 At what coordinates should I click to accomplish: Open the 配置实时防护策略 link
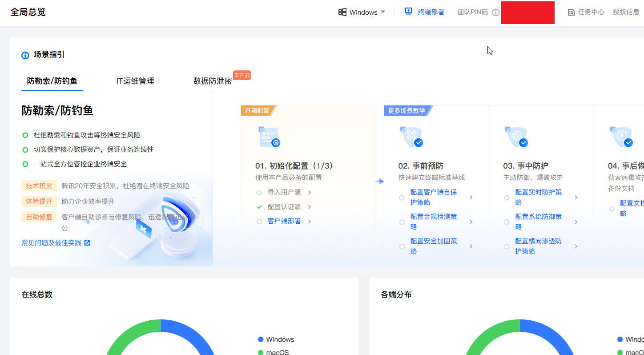point(539,198)
